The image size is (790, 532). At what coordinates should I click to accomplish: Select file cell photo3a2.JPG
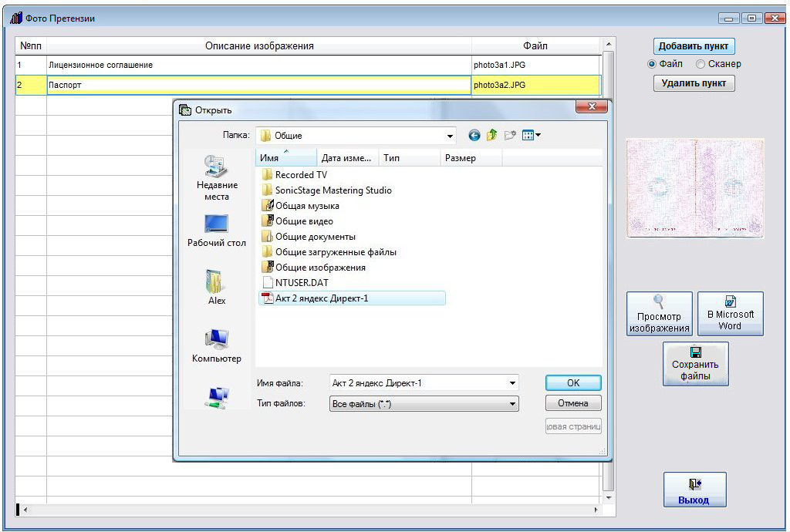click(x=536, y=85)
